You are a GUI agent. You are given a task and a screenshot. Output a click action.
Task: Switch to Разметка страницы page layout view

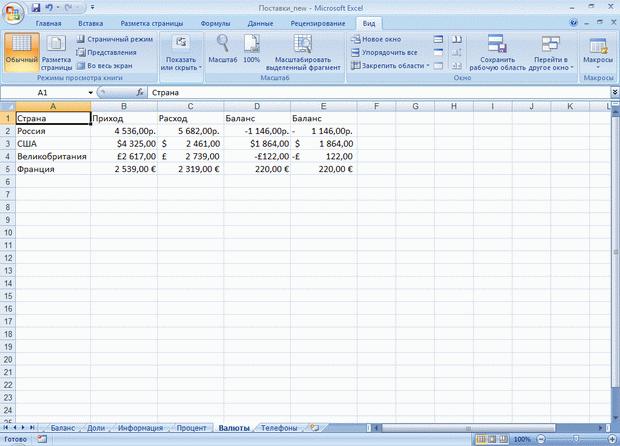click(57, 52)
